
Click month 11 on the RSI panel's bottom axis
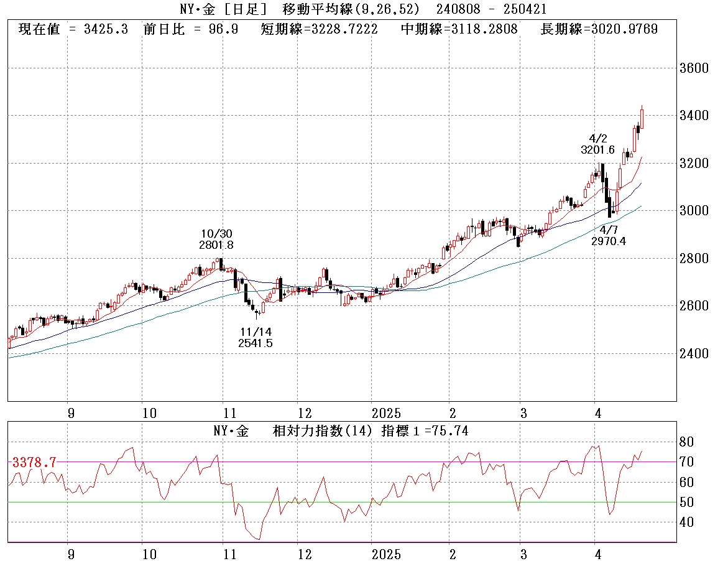(230, 554)
